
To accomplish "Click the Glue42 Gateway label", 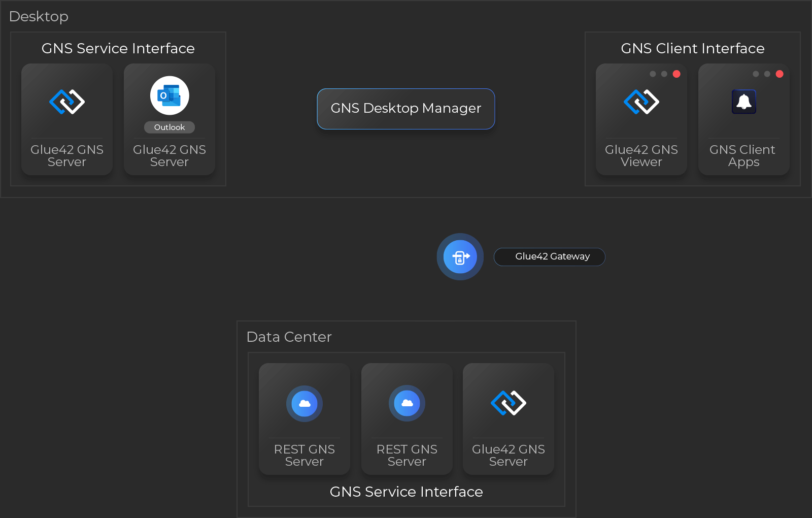I will tap(550, 257).
